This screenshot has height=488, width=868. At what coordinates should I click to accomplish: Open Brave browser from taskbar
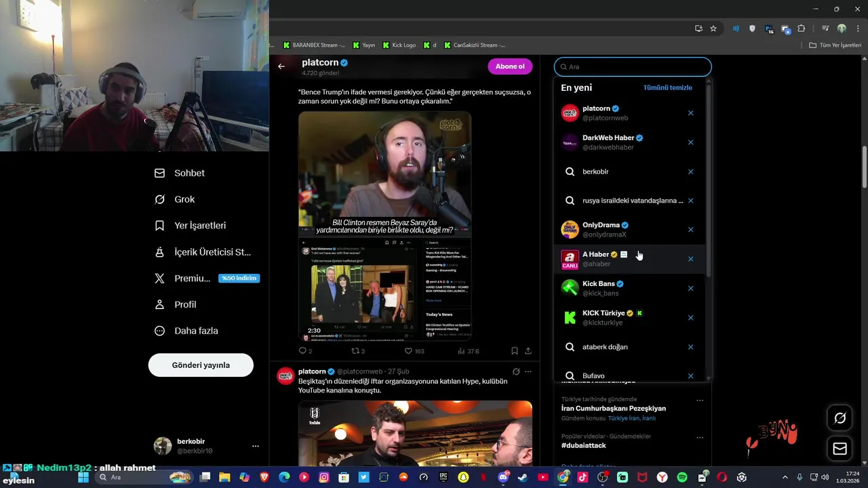[x=264, y=477]
